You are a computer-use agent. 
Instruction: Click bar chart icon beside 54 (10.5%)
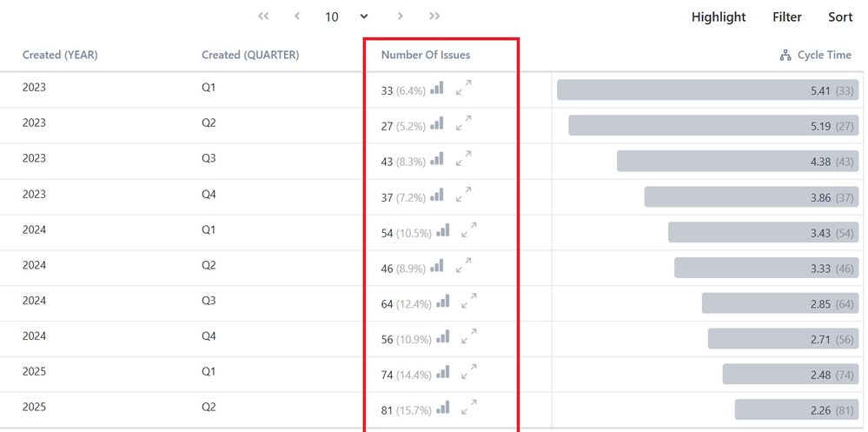[x=443, y=230]
